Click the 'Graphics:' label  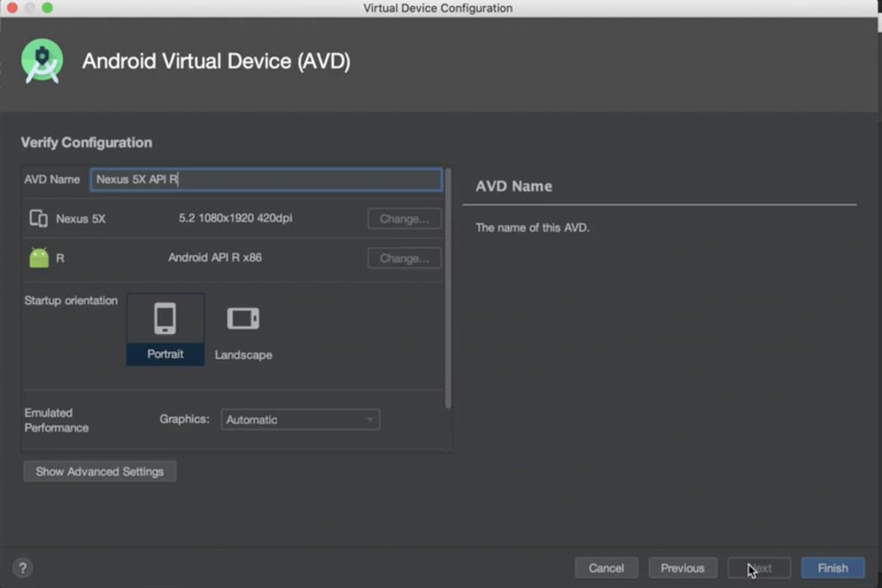[184, 418]
